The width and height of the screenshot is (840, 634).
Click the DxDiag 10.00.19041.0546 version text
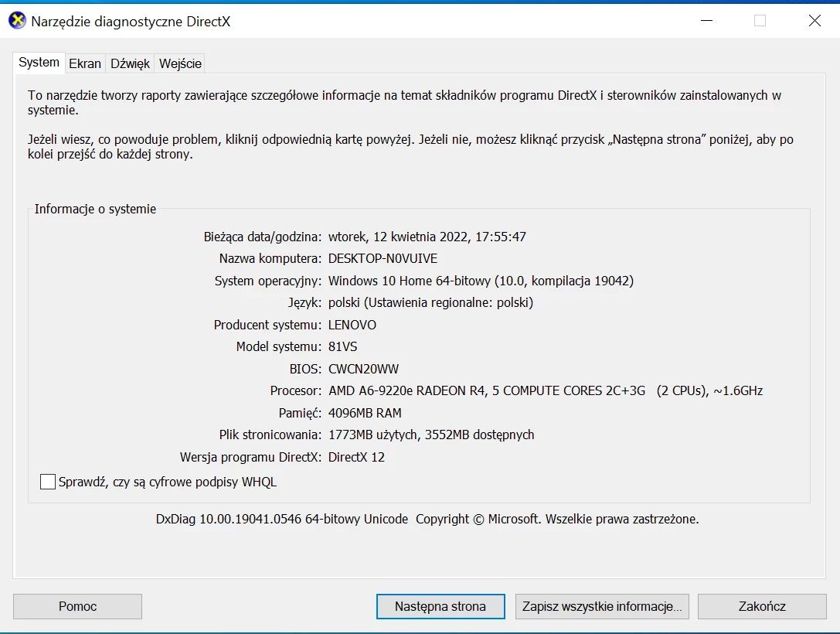[282, 519]
